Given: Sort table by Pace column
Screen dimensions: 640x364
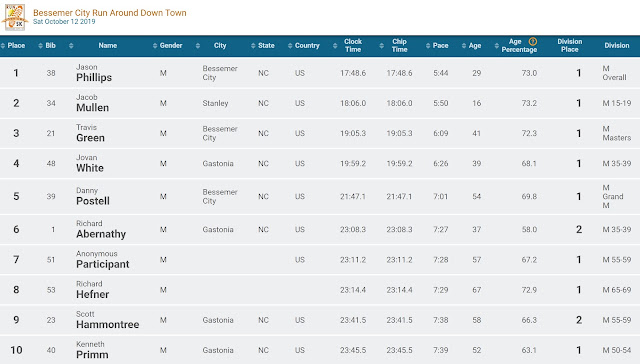Looking at the screenshot, I should [x=437, y=45].
